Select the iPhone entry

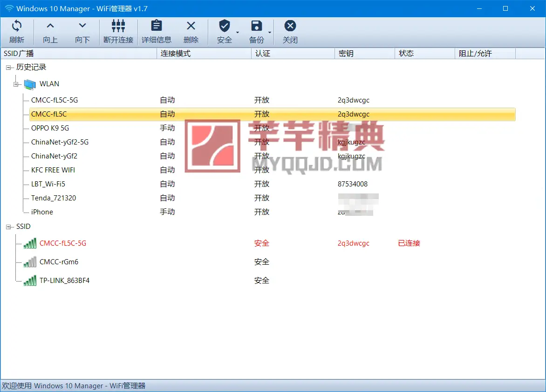pos(42,212)
